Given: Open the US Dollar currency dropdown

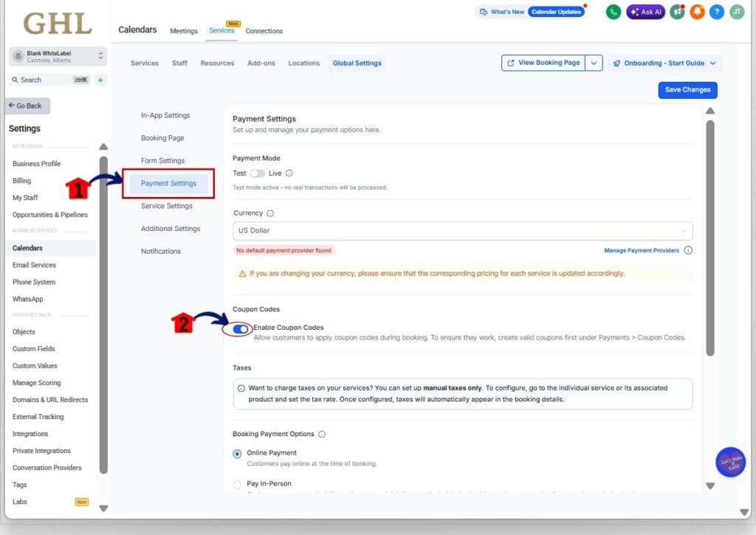Looking at the screenshot, I should tap(462, 230).
